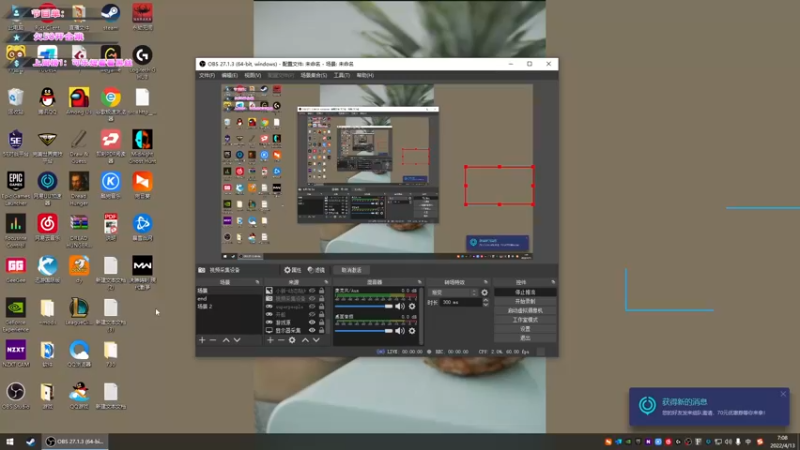Click the Epic Games Launcher desktop icon

coord(16,188)
